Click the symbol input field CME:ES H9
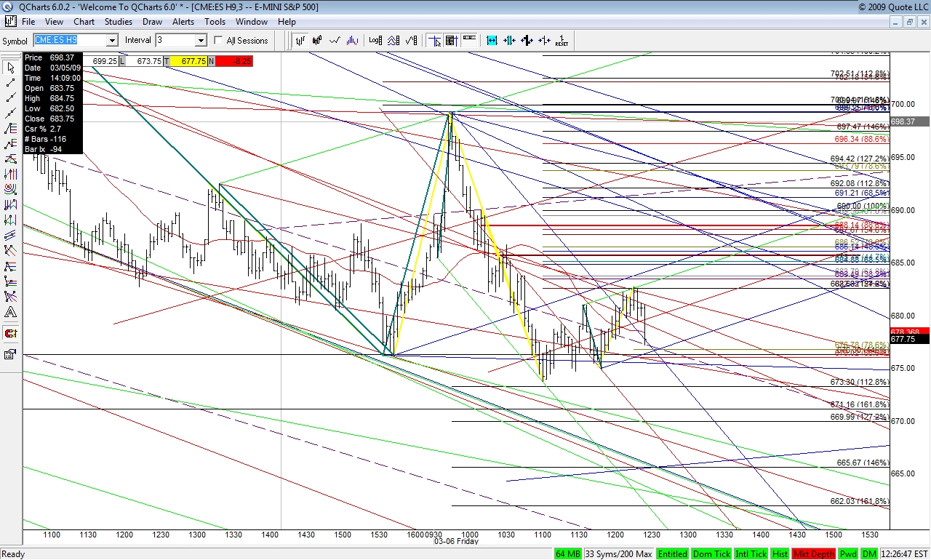The height and width of the screenshot is (560, 931). pyautogui.click(x=69, y=41)
